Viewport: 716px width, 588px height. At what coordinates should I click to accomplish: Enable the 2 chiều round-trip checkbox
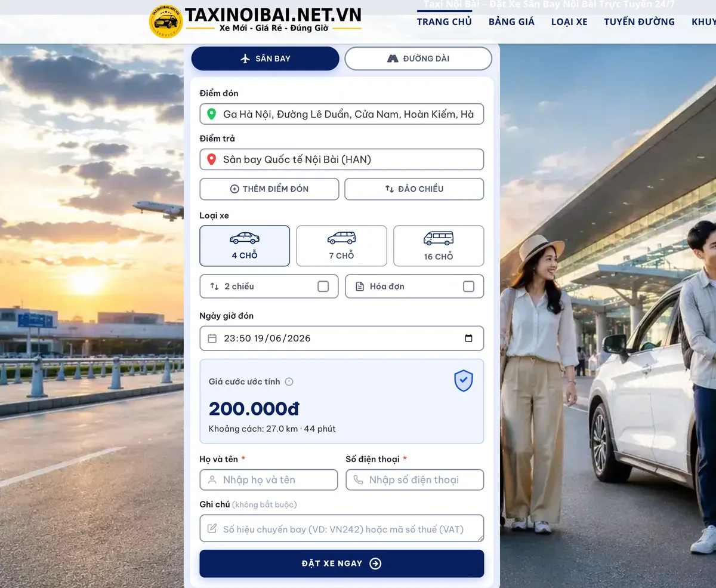323,287
